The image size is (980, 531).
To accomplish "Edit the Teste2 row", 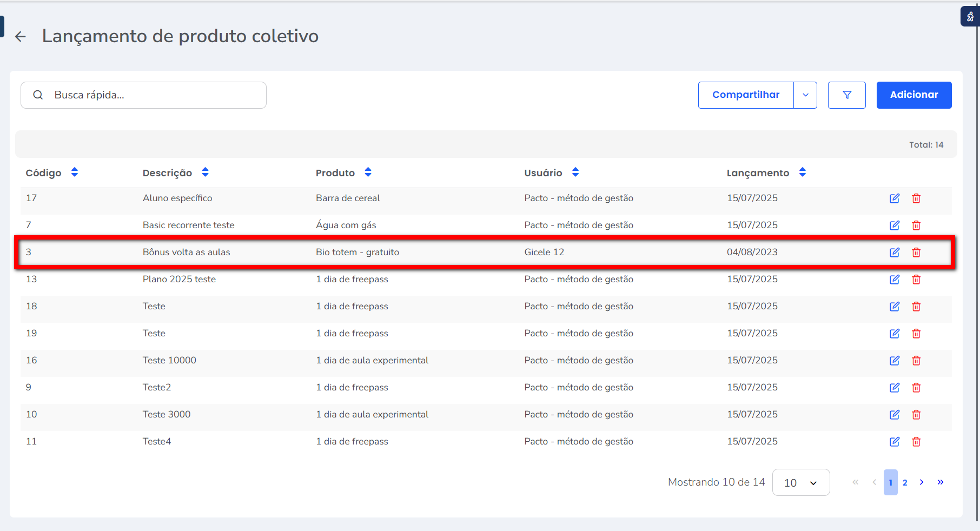I will 895,388.
